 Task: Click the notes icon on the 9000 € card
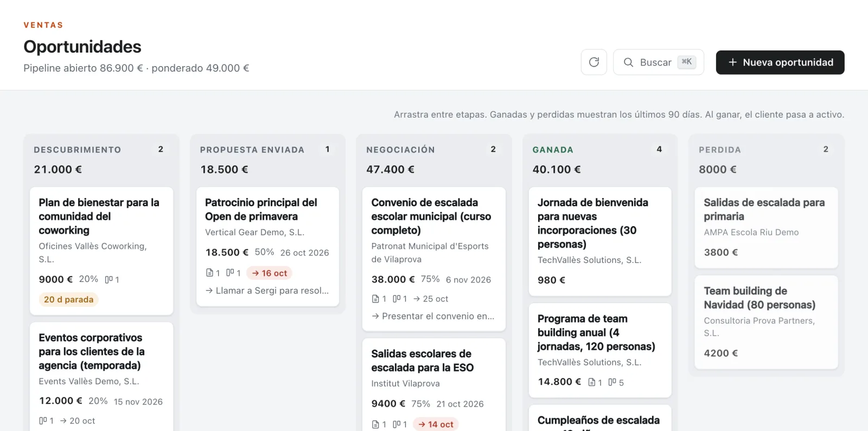click(108, 280)
